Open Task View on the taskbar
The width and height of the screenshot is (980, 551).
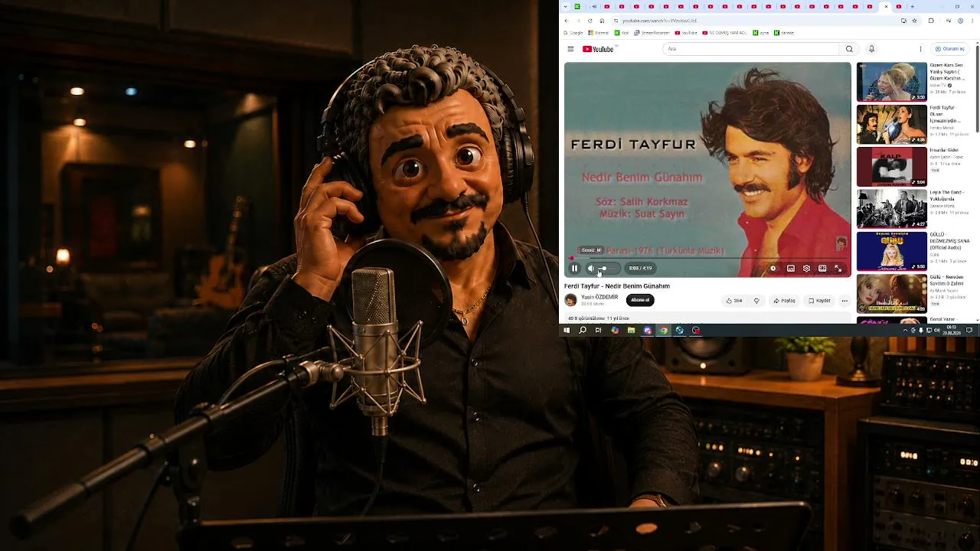coord(599,331)
